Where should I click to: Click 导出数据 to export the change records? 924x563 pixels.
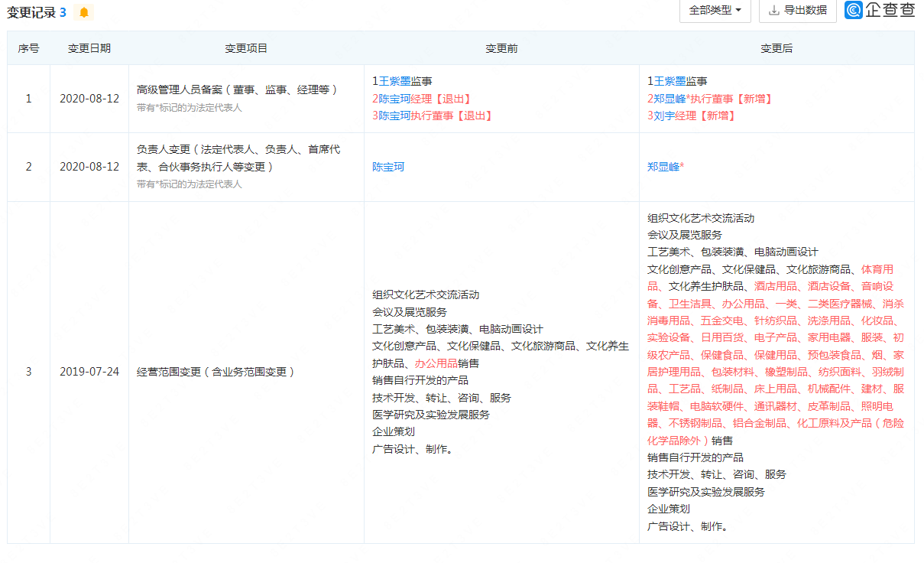coord(801,11)
